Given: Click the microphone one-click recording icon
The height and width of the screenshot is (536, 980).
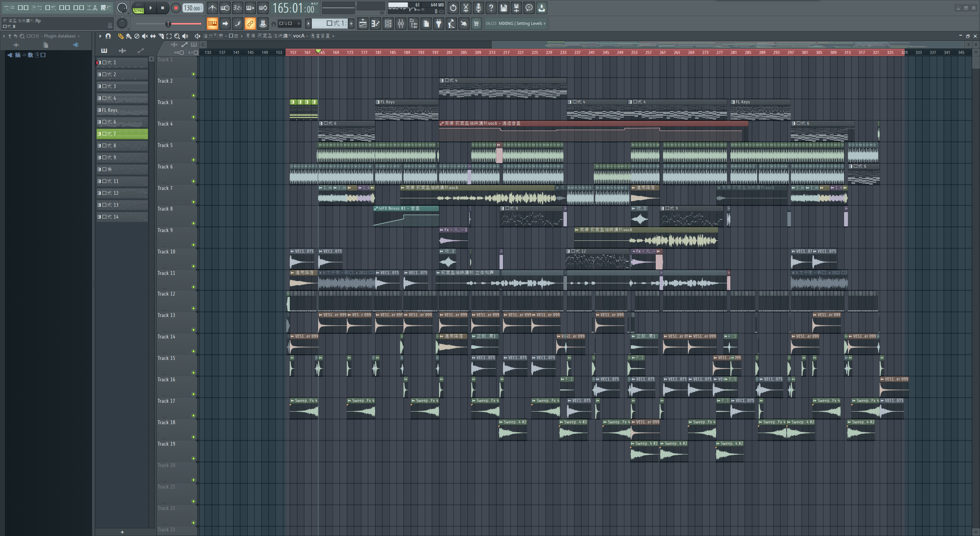Looking at the screenshot, I should coord(478,8).
